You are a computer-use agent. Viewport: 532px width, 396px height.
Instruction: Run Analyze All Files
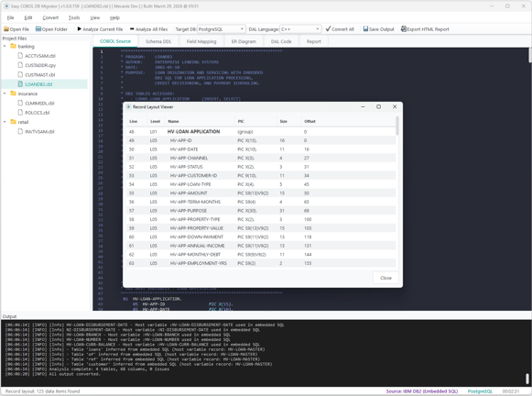pos(148,29)
